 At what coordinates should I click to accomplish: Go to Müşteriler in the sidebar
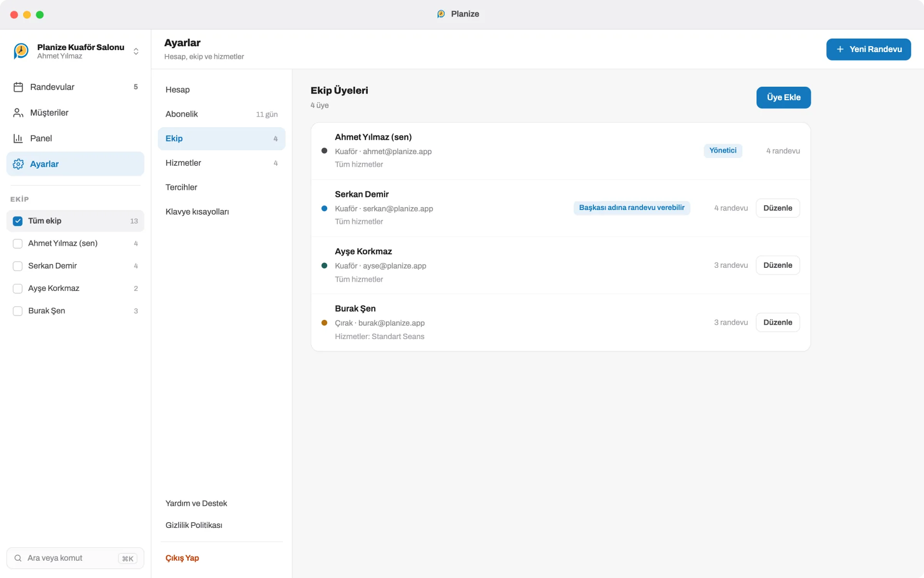75,113
